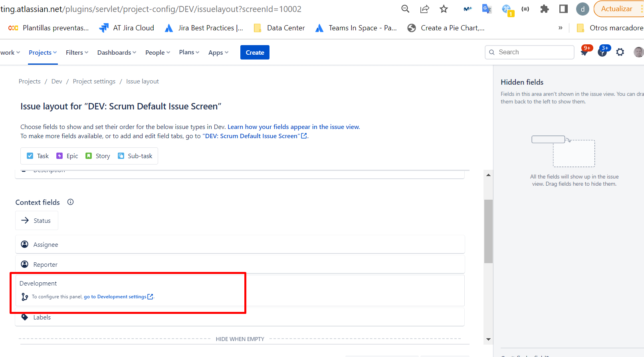Click the share page icon

(x=424, y=9)
